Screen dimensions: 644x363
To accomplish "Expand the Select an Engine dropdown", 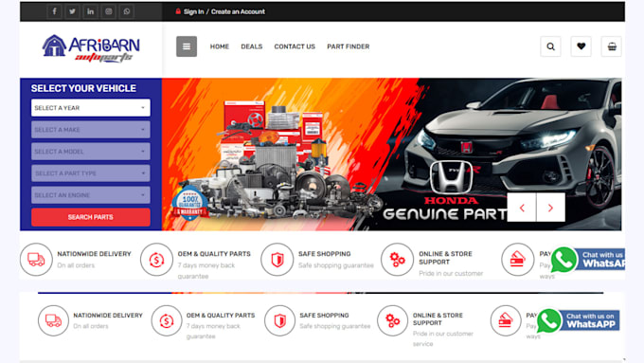I will 91,195.
